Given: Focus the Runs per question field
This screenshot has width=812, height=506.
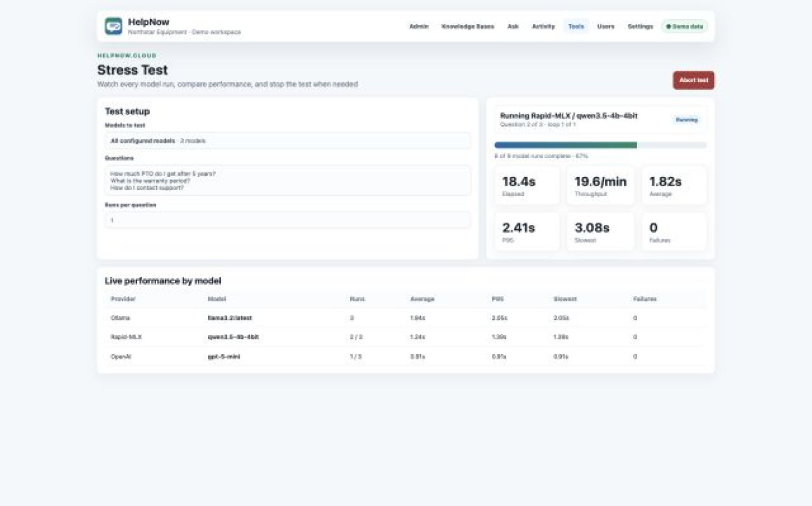Looking at the screenshot, I should tap(288, 220).
